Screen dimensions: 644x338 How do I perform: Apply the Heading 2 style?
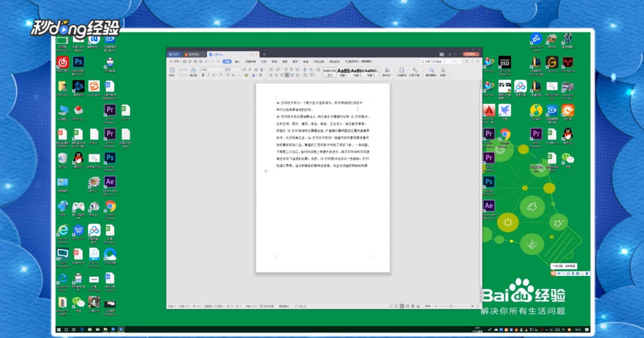[358, 72]
